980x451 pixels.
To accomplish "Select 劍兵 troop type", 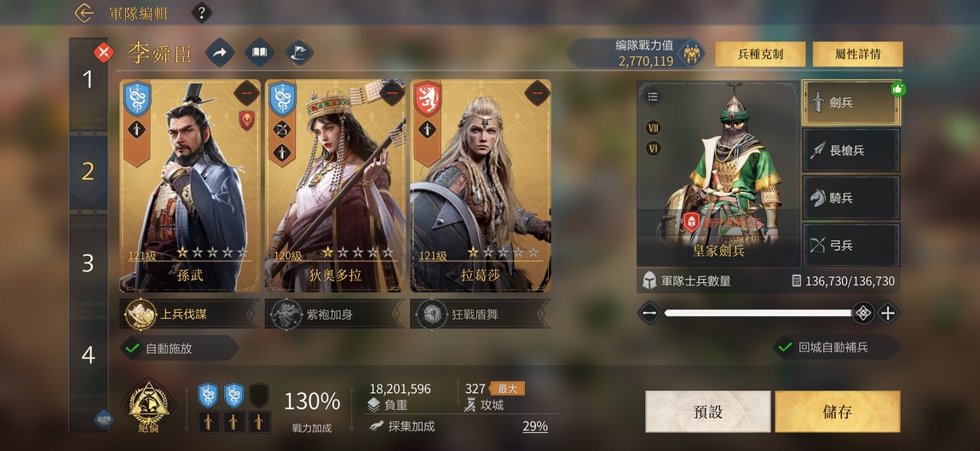I will coord(851,102).
